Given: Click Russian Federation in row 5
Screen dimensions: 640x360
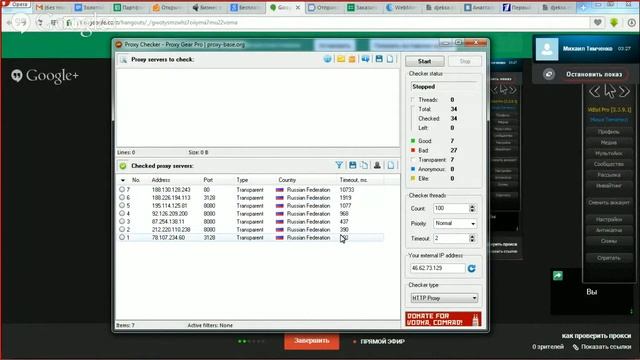Looking at the screenshot, I should point(308,206).
